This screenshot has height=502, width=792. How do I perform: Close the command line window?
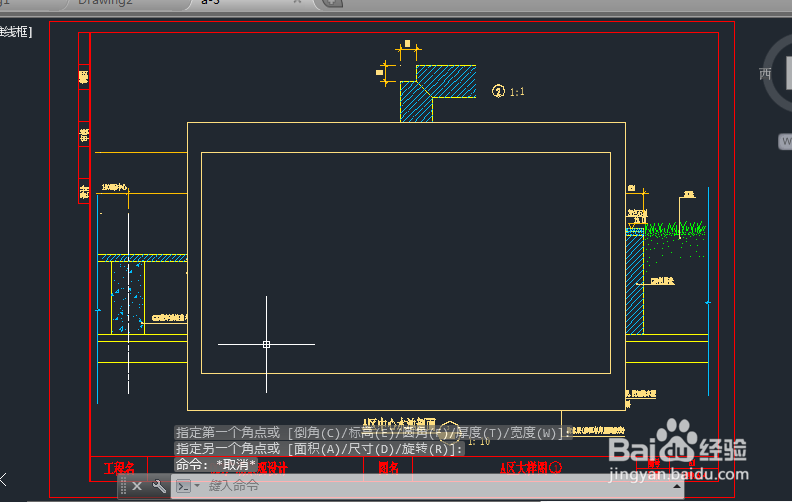[137, 486]
